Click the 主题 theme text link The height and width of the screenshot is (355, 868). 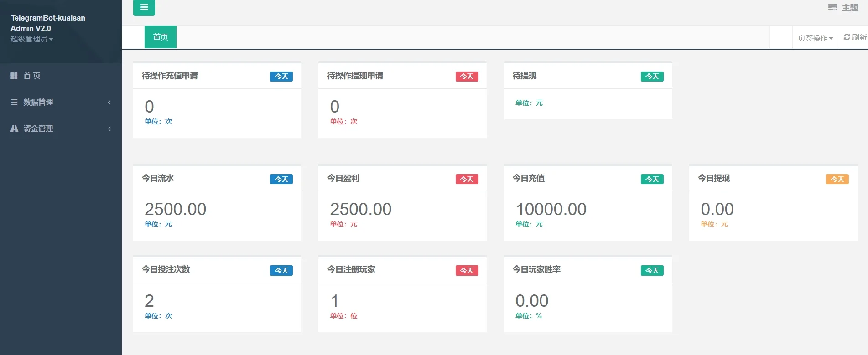(x=850, y=8)
